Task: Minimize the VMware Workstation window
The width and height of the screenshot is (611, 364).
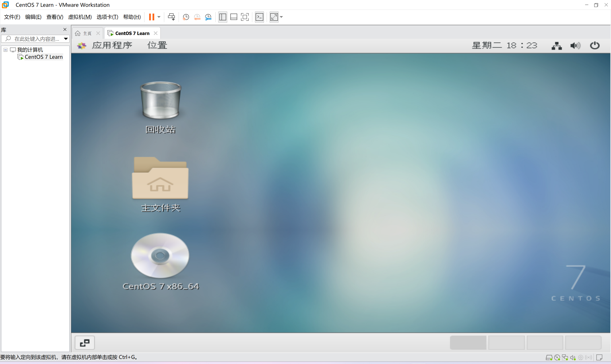Action: pyautogui.click(x=587, y=5)
